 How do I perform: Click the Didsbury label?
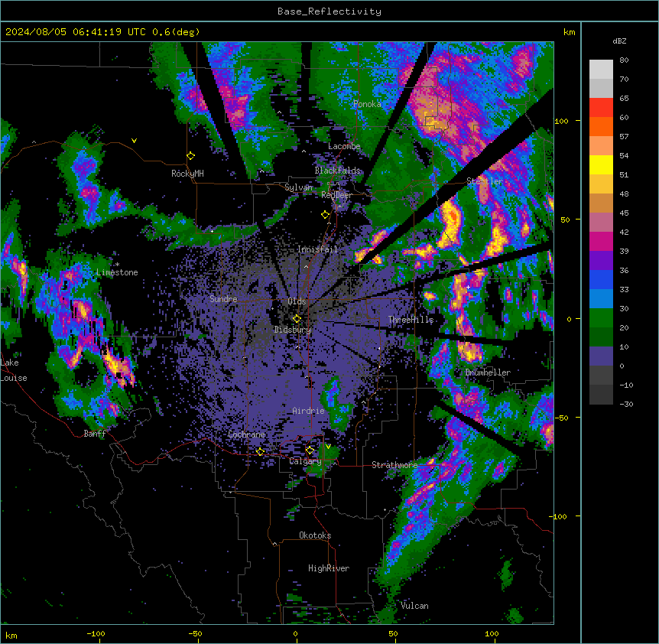[x=293, y=330]
